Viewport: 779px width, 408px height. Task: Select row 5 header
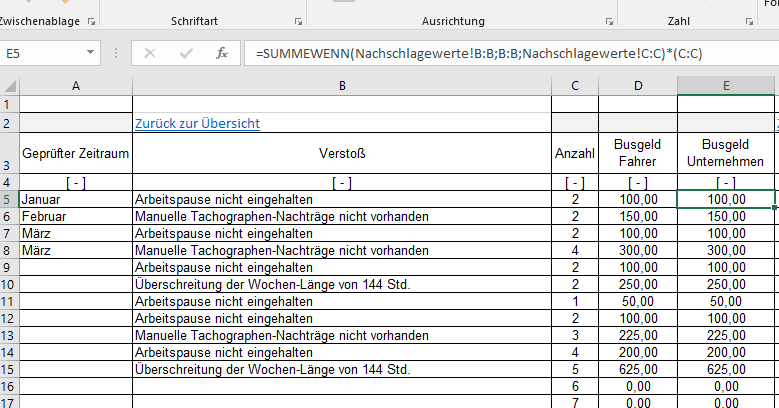tap(9, 199)
